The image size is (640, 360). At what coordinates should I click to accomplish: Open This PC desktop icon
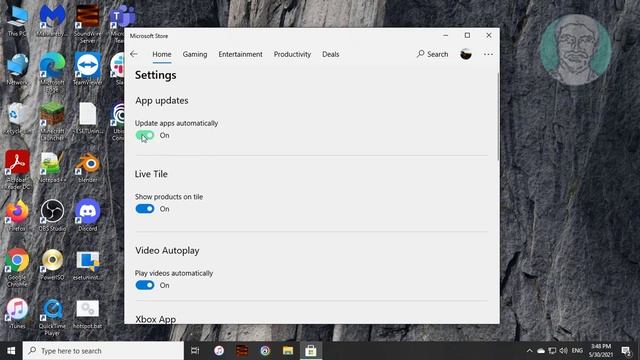click(x=17, y=22)
